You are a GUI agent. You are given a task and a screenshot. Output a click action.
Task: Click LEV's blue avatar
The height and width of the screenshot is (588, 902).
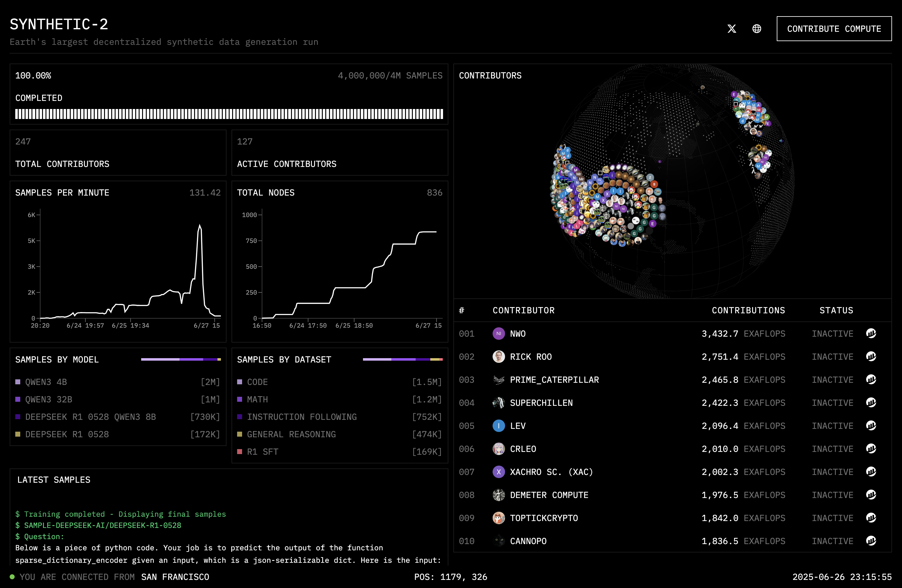[499, 426]
